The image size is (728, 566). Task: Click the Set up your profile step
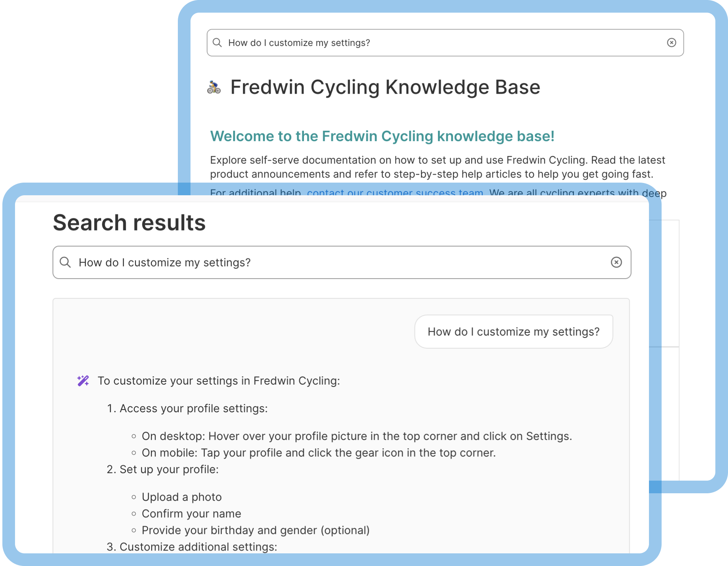pos(164,470)
